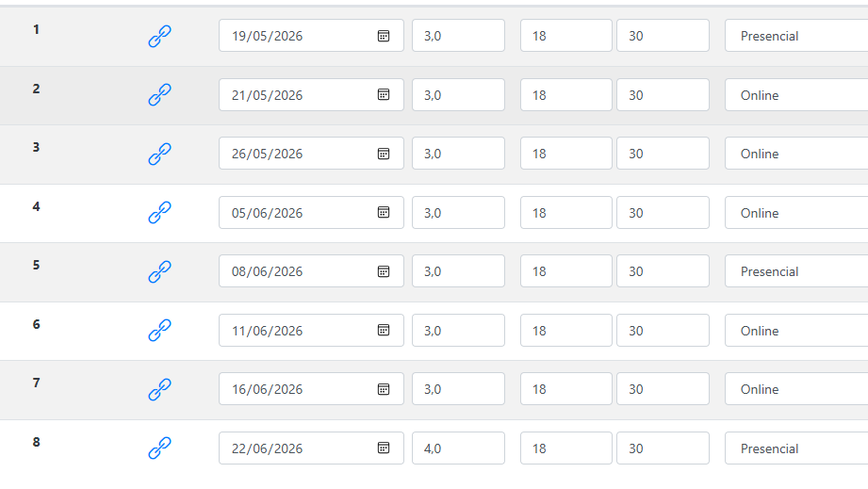868x489 pixels.
Task: Open calendar picker for 19/05/2026 date
Action: point(384,36)
